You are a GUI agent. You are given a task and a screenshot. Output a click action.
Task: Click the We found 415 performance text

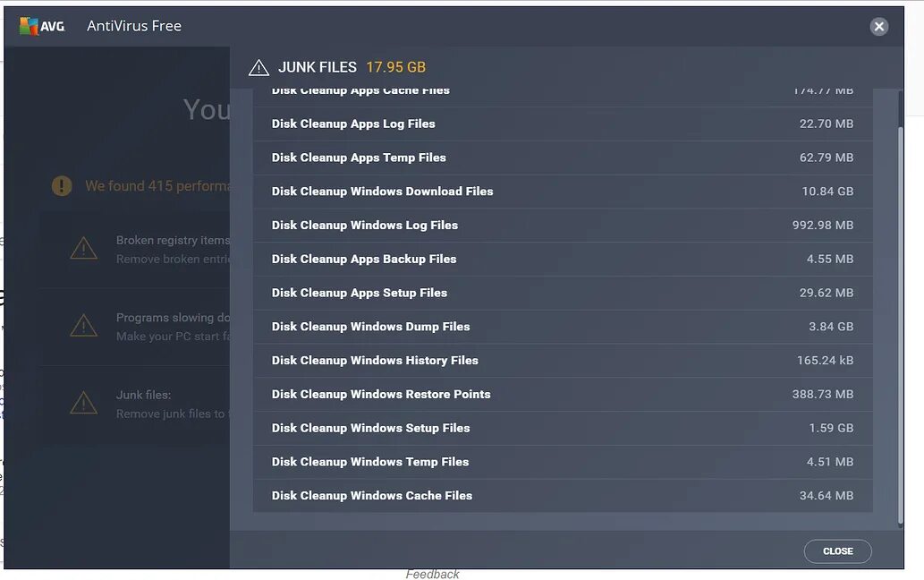[x=157, y=185]
